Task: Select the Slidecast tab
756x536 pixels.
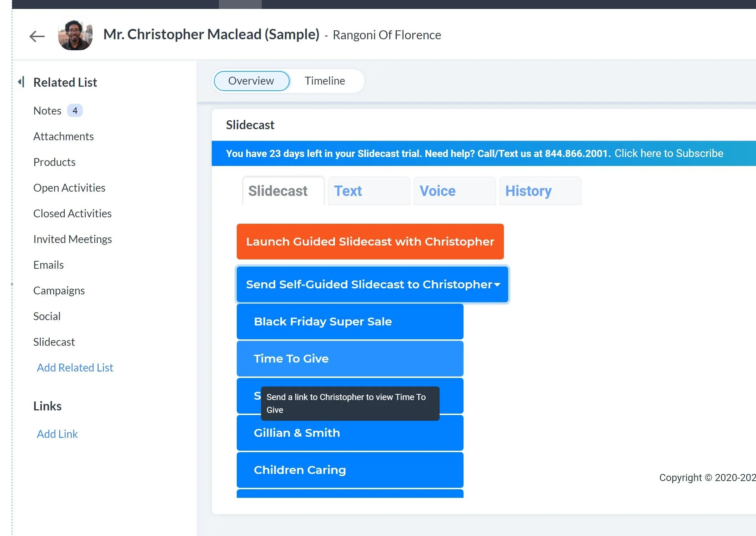Action: [x=284, y=191]
